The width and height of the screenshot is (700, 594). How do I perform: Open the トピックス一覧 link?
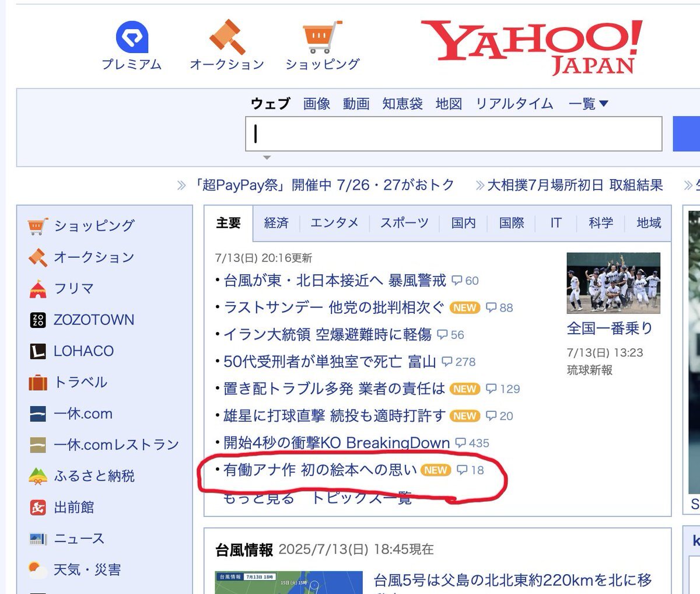point(361,497)
